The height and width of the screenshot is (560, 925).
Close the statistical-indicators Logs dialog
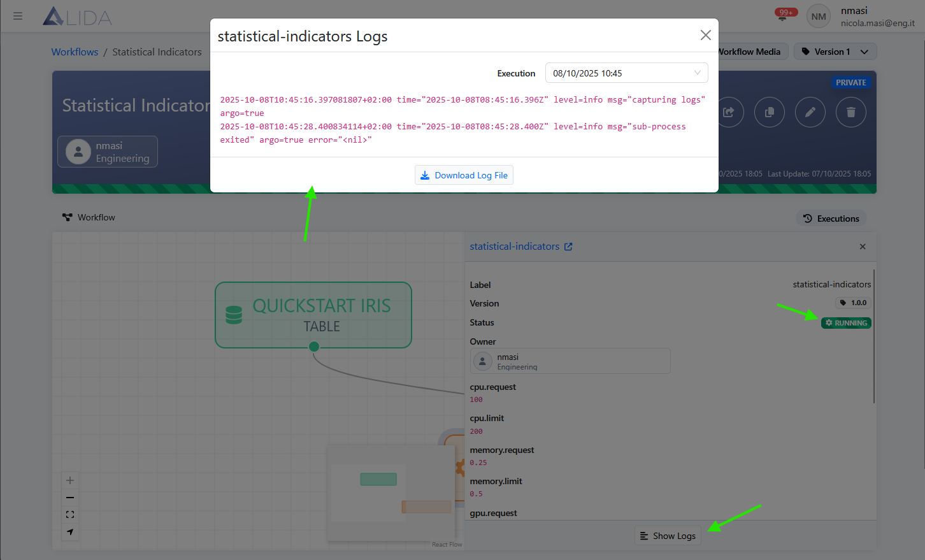(705, 35)
